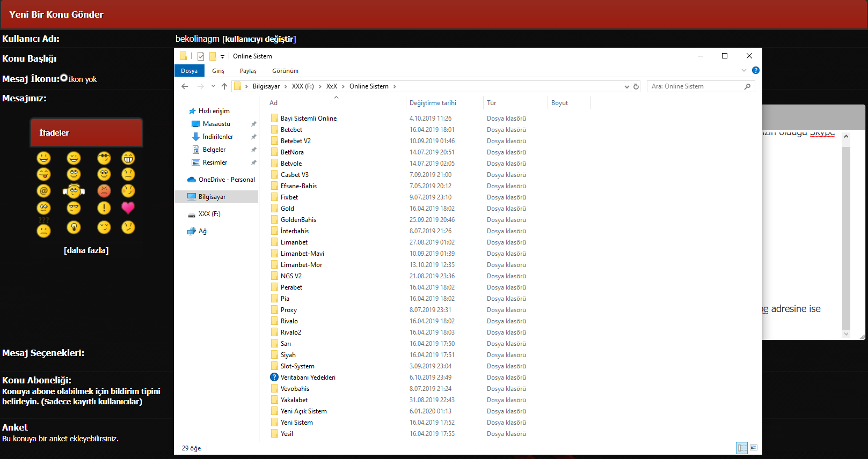This screenshot has height=459, width=868.
Task: Insert the sunglasses cool emoticon
Action: [x=104, y=158]
